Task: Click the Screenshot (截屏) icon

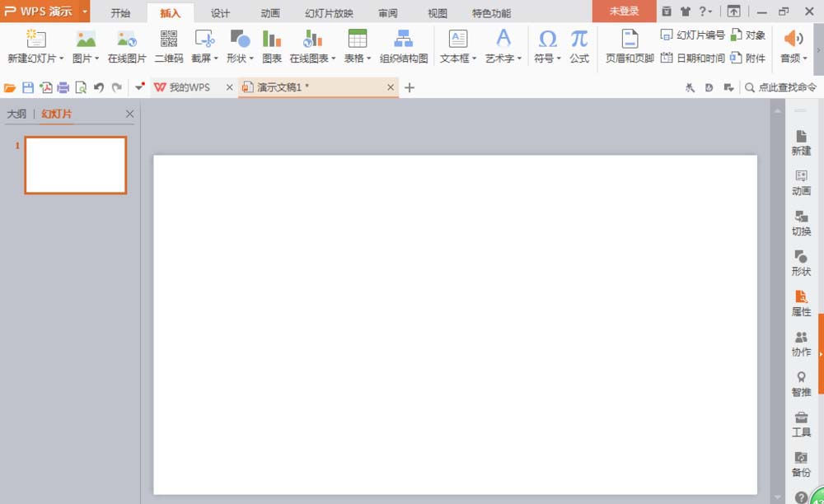Action: 204,39
